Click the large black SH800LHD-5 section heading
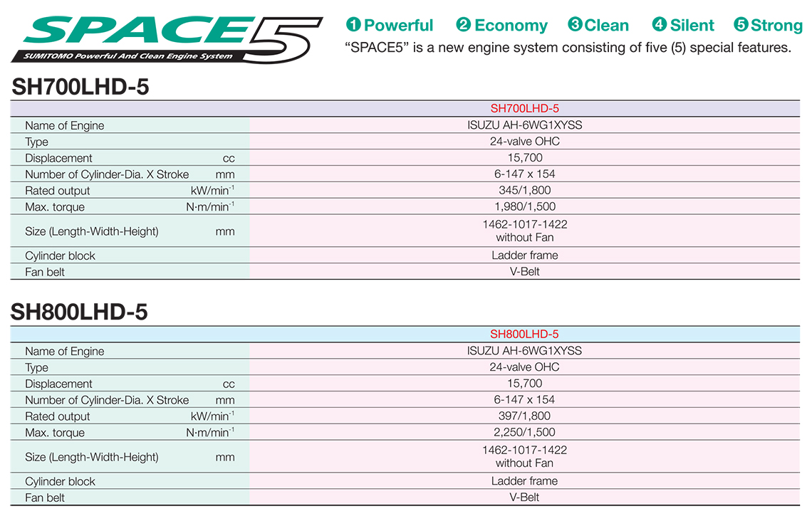Viewport: 812px width, 526px height. point(80,312)
